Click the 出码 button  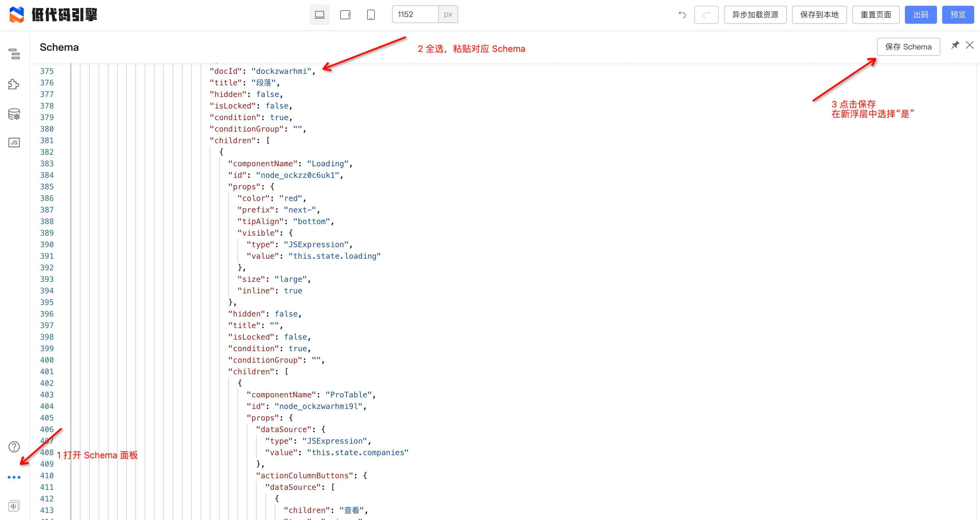920,14
